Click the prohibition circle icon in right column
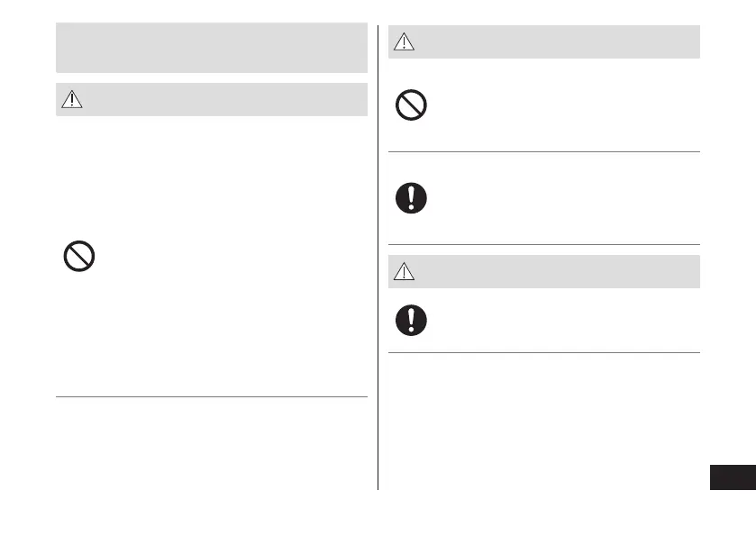Image resolution: width=756 pixels, height=536 pixels. 411,107
